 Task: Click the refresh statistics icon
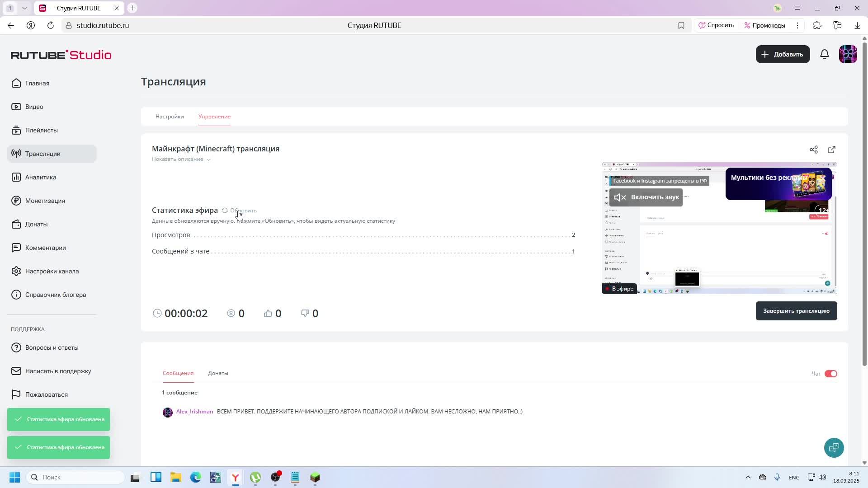tap(225, 211)
